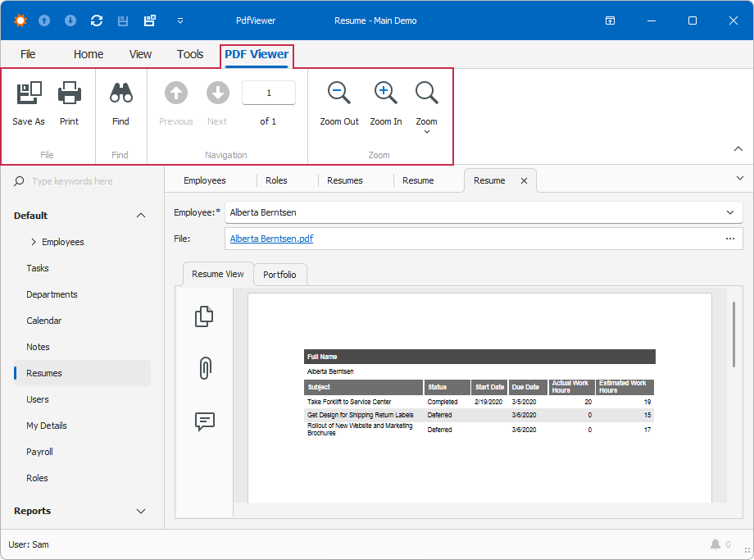This screenshot has height=560, width=754.
Task: Close the active Resume tab
Action: (x=524, y=180)
